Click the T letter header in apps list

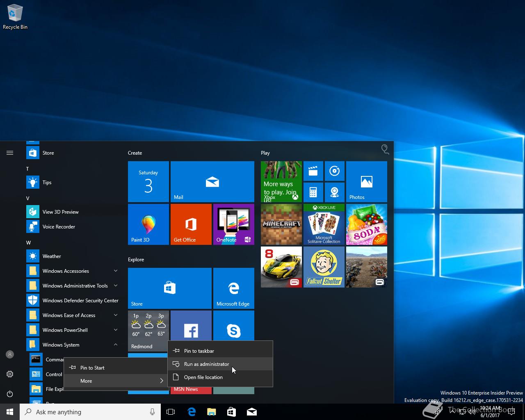27,169
